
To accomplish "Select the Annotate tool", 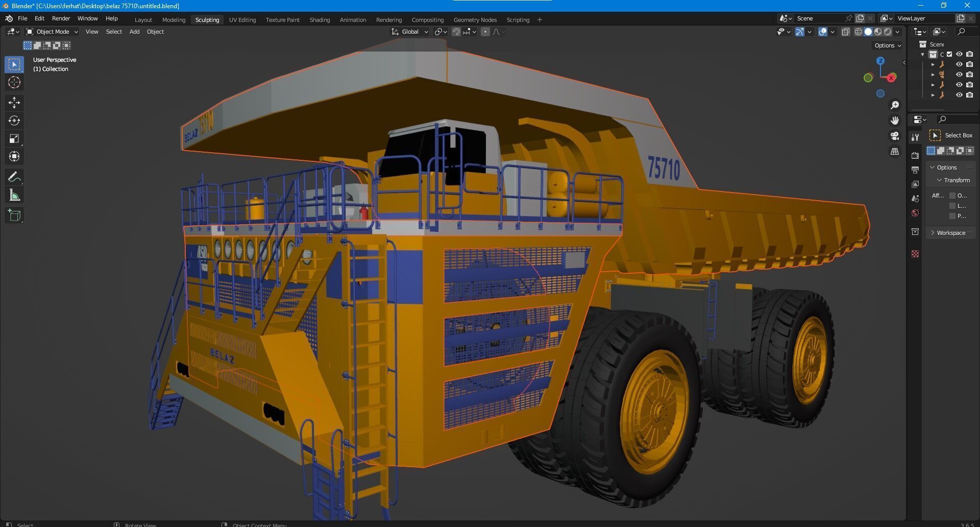I will point(14,177).
